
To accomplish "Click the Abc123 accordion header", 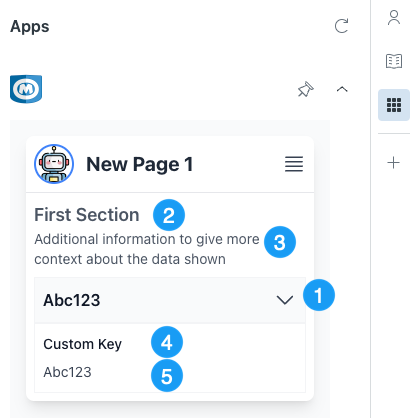I will point(170,300).
